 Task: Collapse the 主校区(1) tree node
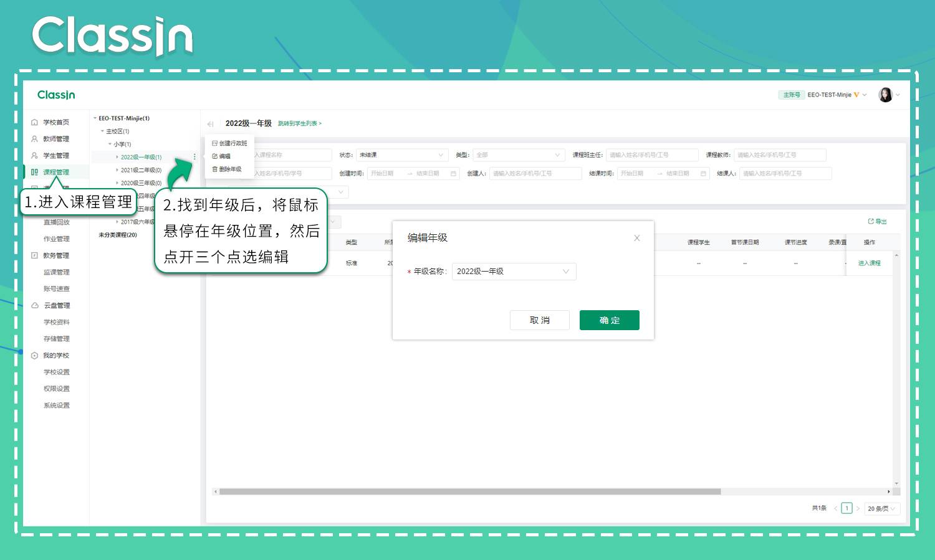(102, 131)
